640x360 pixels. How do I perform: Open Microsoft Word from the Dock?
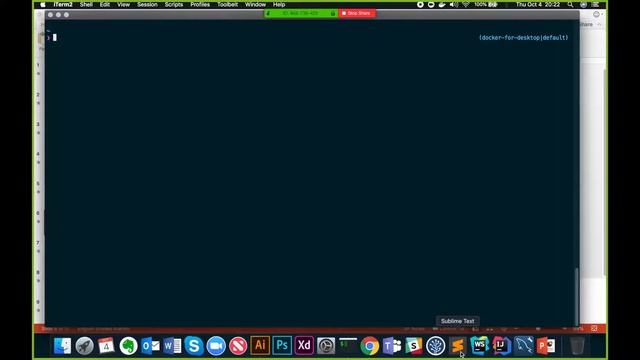tap(172, 346)
